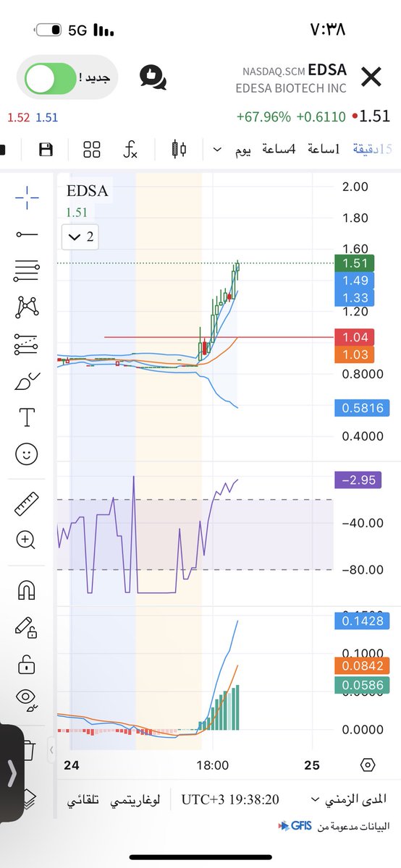
Task: Click the blue 0.1428 MACD value label
Action: pos(361,621)
